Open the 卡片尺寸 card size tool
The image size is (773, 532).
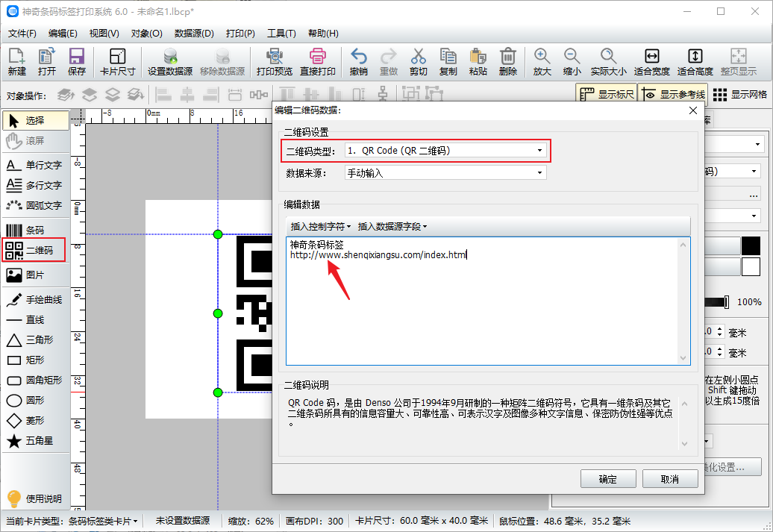coord(117,62)
